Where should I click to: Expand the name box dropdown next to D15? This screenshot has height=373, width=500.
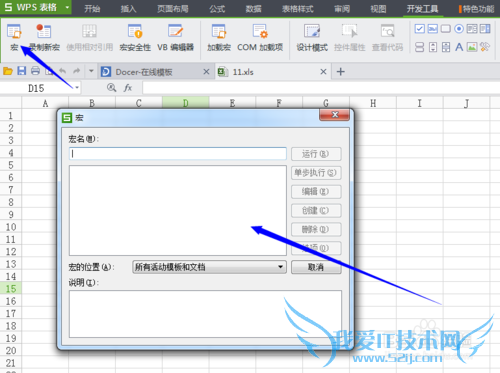click(77, 88)
